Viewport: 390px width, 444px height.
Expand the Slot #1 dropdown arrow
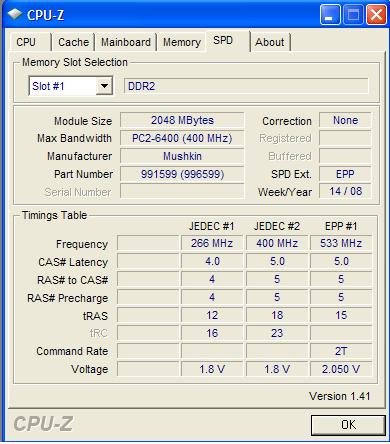[x=104, y=86]
